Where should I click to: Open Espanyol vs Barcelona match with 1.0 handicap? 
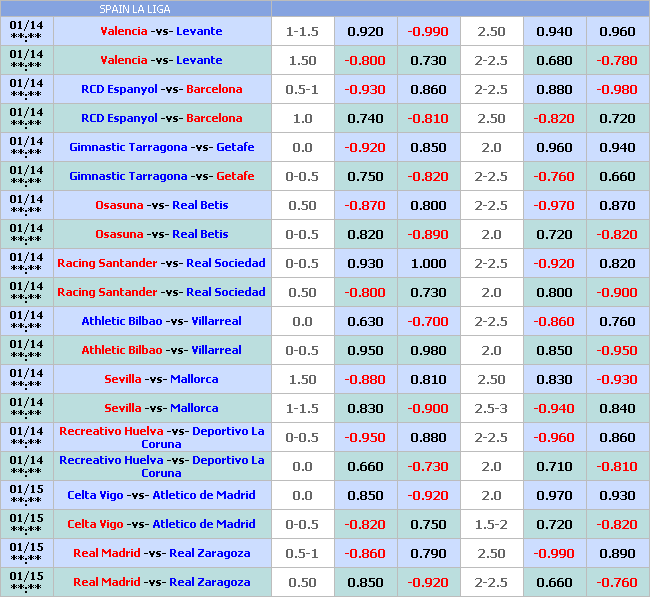[161, 118]
